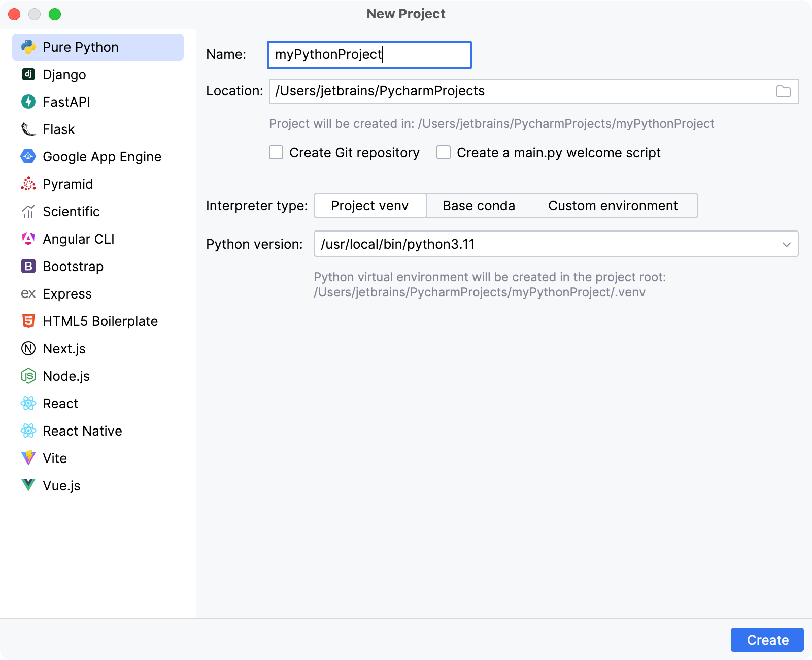Select the FastAPI icon in the sidebar
The width and height of the screenshot is (812, 660).
[x=29, y=102]
